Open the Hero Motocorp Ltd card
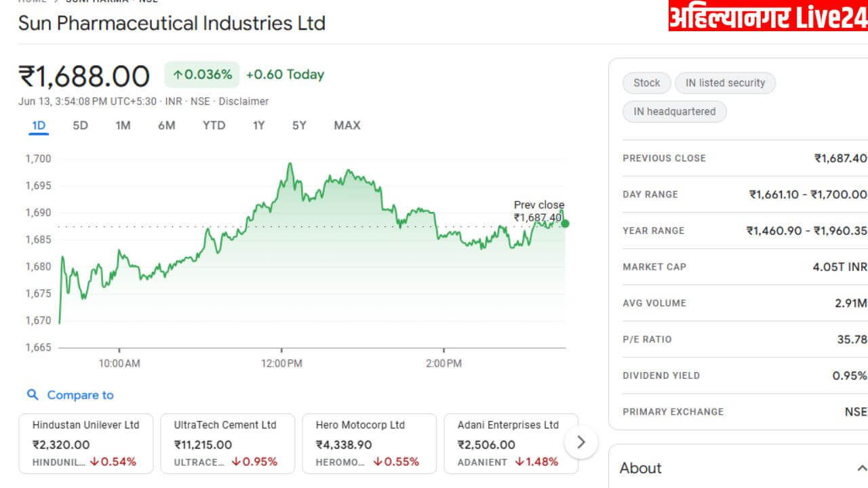Viewport: 868px width, 488px height. point(369,443)
